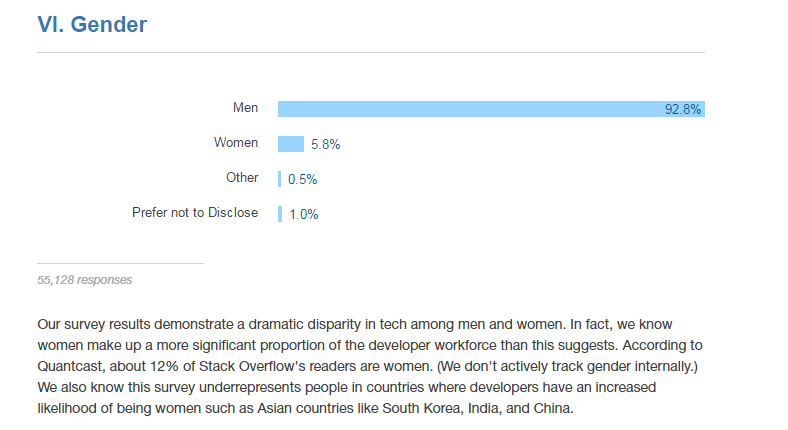Image resolution: width=788 pixels, height=430 pixels.
Task: Click the Other category label
Action: (242, 177)
